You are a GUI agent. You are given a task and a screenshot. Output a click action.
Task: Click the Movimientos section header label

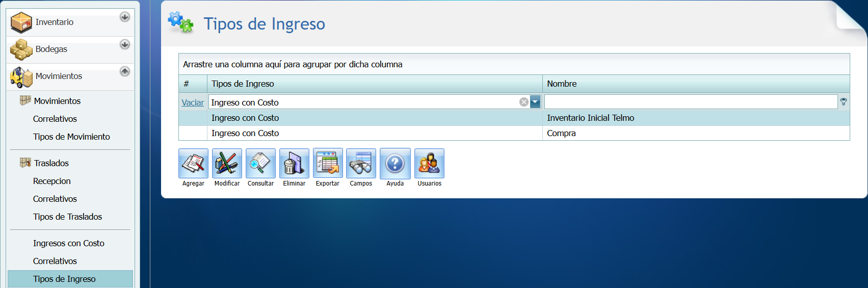[59, 76]
